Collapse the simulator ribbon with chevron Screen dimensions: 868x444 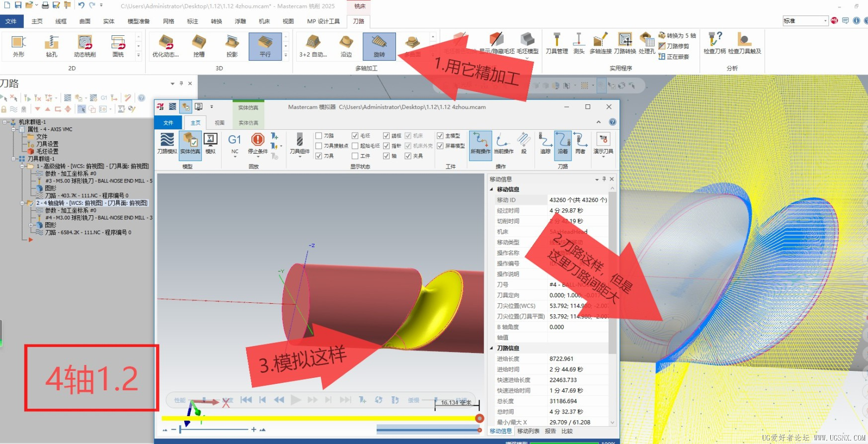[598, 122]
